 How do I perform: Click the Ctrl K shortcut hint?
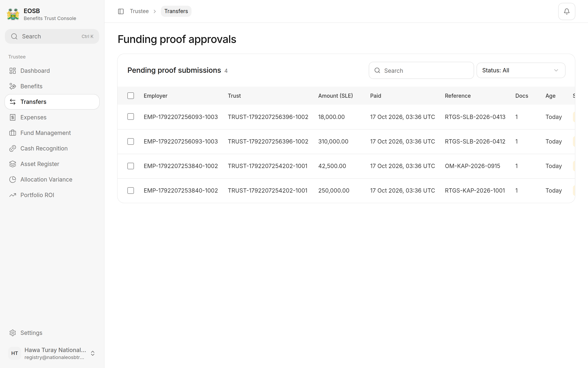pyautogui.click(x=87, y=37)
